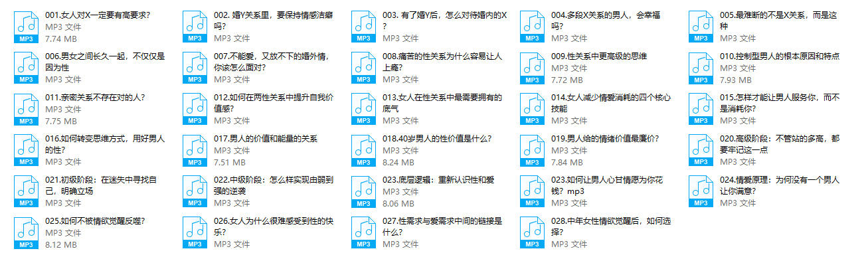Click file name 016.如何转变思维方式
The height and width of the screenshot is (265, 868).
point(105,144)
